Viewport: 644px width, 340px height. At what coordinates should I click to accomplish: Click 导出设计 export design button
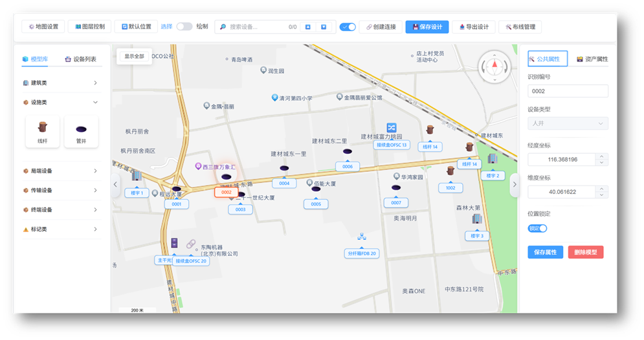click(x=474, y=27)
